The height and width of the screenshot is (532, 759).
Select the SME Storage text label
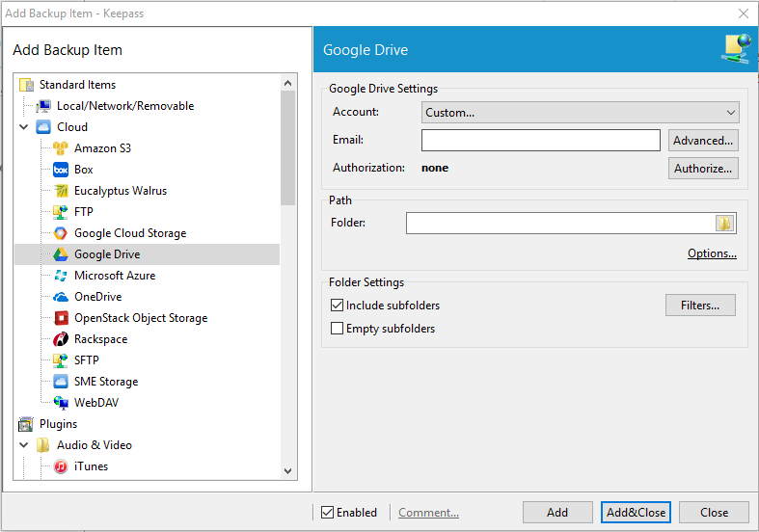click(106, 382)
